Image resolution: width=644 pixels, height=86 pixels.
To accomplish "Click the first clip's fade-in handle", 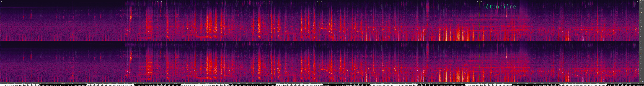I will (2, 2).
